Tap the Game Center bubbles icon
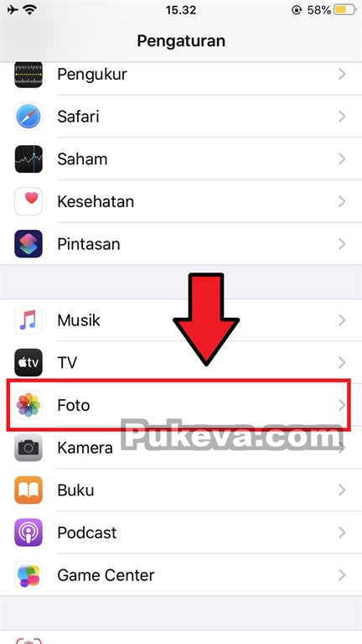The image size is (362, 644). (28, 575)
